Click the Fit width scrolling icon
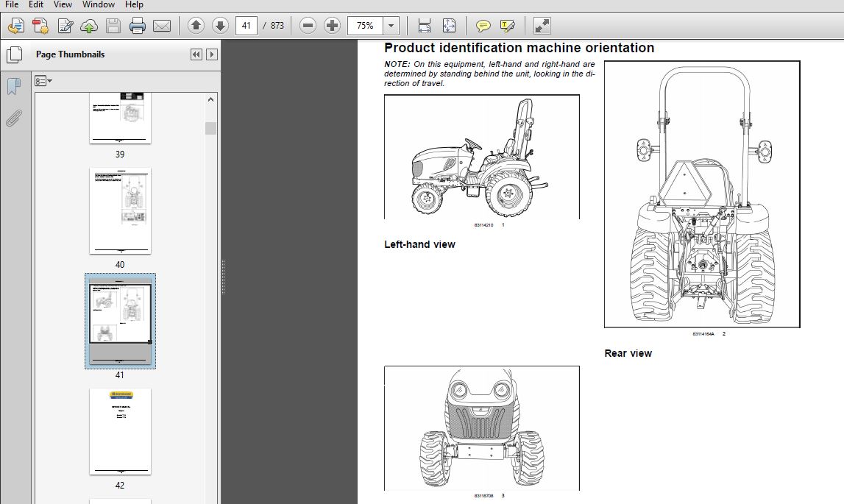Viewport: 844px width, 504px height. click(x=424, y=25)
